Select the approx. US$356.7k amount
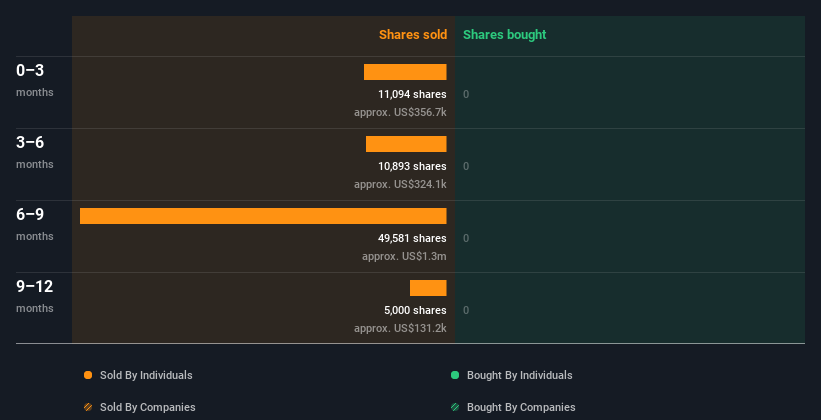Screen dimensions: 821x420 (x=400, y=112)
